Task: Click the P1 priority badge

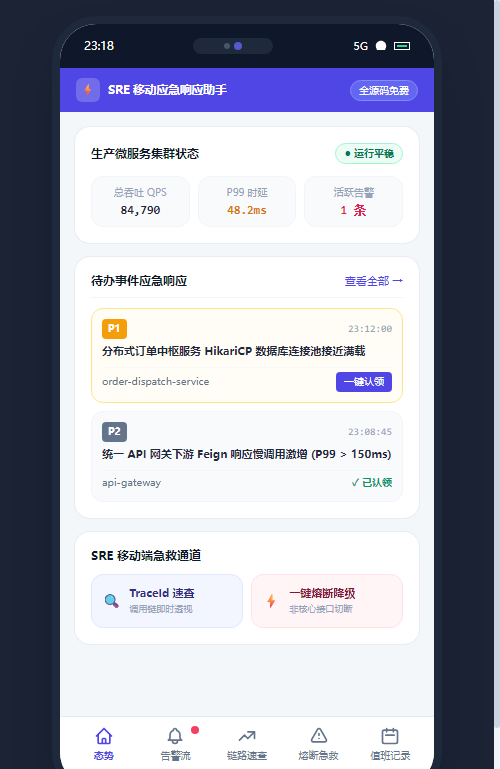Action: [114, 329]
